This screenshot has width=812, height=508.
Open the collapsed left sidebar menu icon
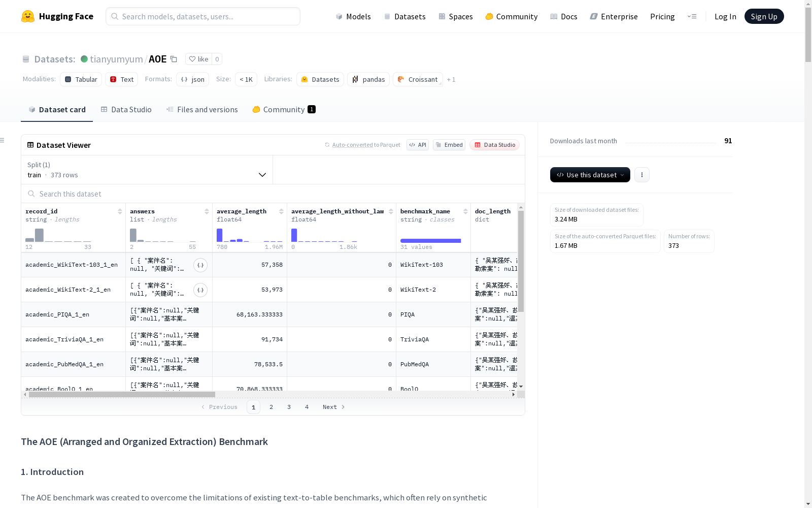click(x=3, y=140)
